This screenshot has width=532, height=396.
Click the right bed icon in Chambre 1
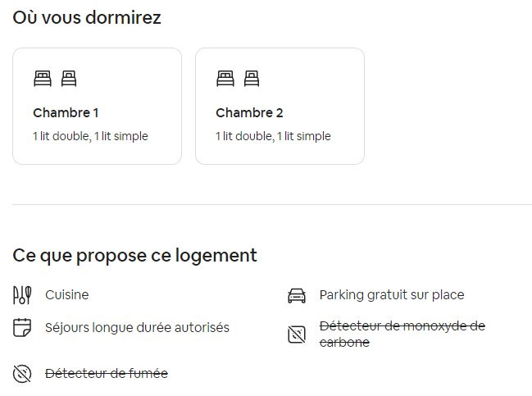(x=69, y=79)
